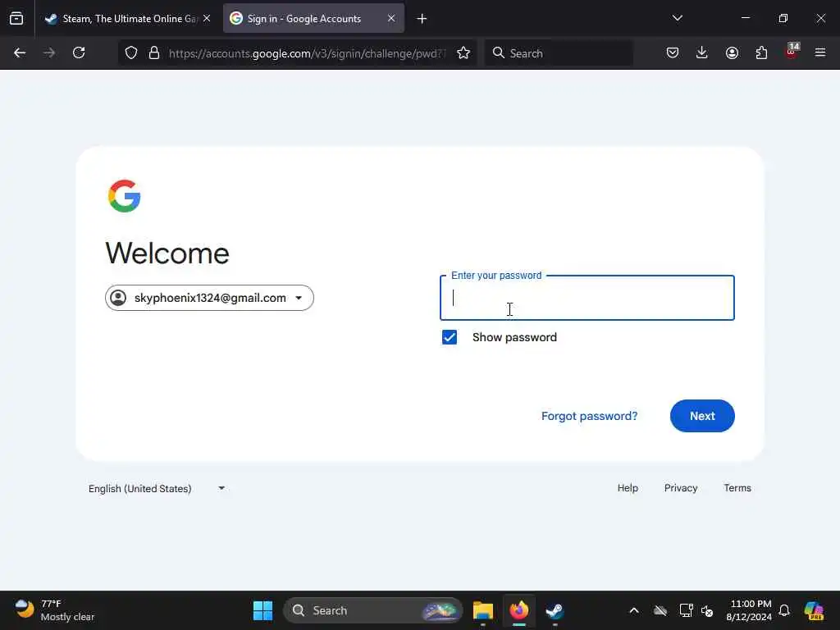Viewport: 840px width, 630px height.
Task: Open Firefox account menu
Action: click(732, 53)
